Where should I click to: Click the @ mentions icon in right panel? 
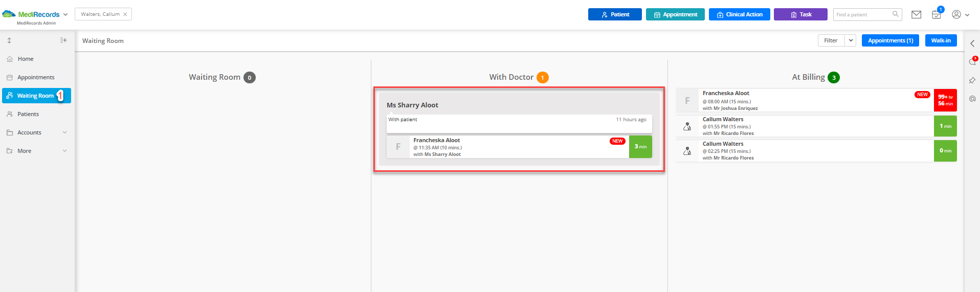972,99
